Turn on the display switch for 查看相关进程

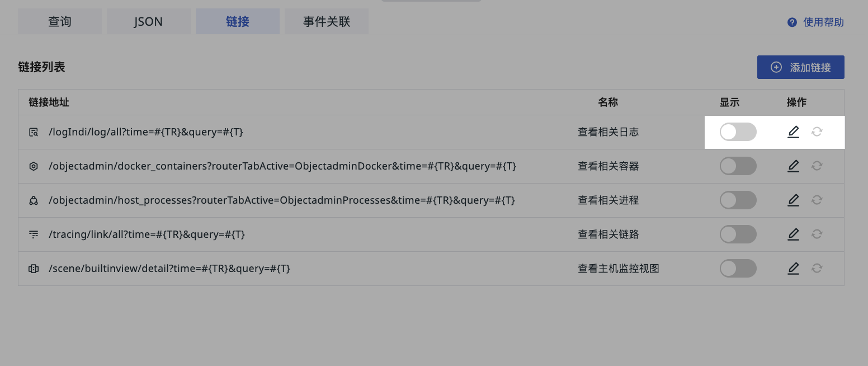(738, 200)
